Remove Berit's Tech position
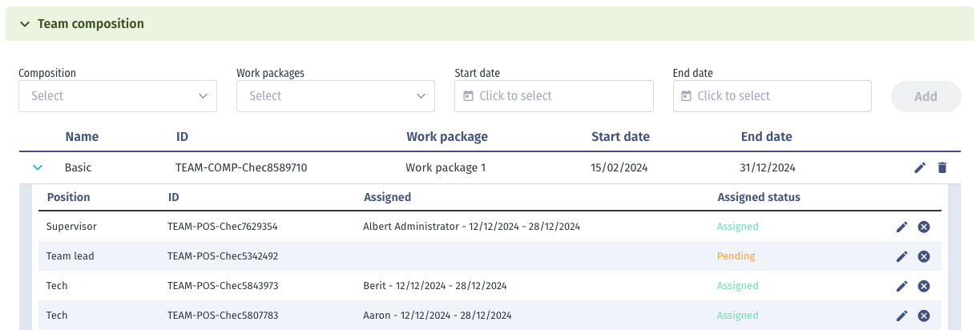Screen dimensions: 980x330 [x=923, y=286]
